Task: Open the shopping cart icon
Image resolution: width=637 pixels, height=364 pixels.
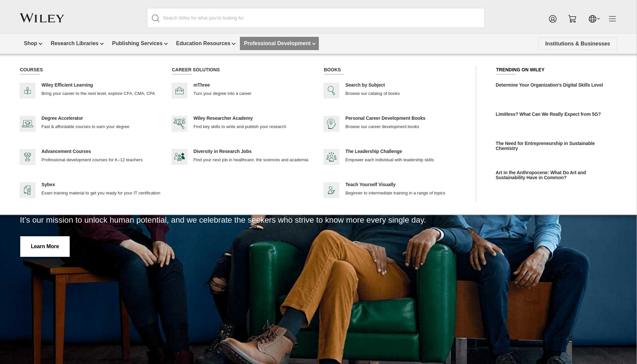Action: 572,19
